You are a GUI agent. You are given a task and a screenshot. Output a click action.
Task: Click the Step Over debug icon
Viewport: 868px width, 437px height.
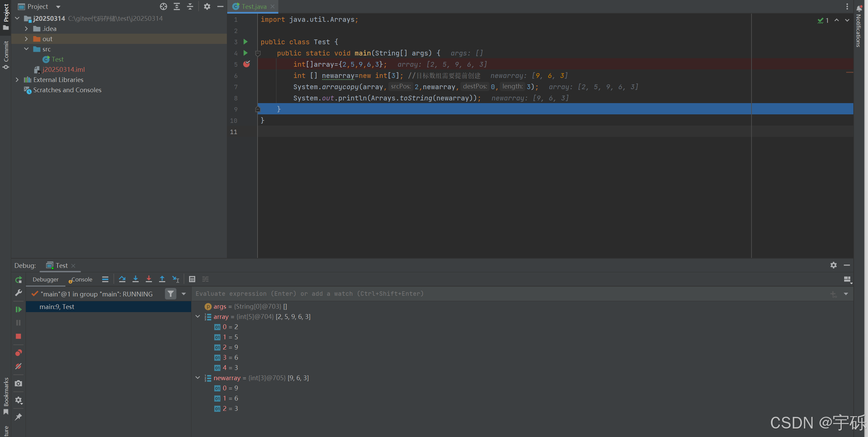click(x=122, y=279)
